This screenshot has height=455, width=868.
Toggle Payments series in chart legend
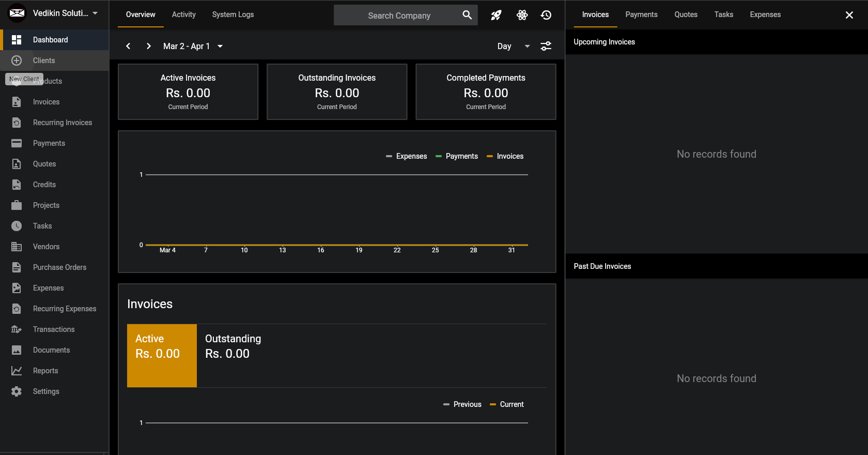457,156
